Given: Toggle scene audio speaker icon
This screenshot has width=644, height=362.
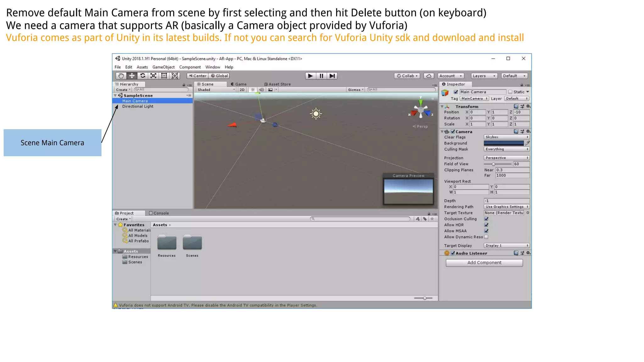Looking at the screenshot, I should point(261,90).
